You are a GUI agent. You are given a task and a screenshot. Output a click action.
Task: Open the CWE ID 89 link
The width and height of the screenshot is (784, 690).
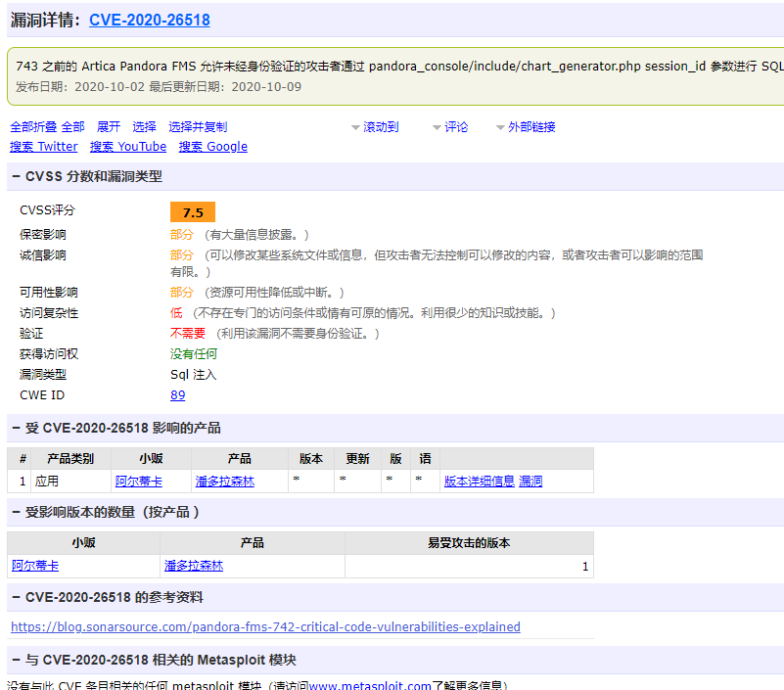tap(177, 395)
